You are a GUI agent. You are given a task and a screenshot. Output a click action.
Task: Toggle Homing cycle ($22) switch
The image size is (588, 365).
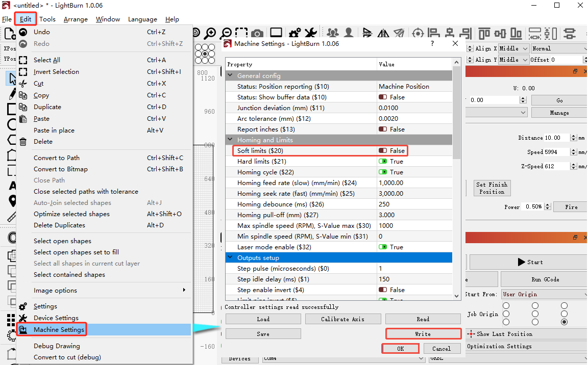coord(383,172)
